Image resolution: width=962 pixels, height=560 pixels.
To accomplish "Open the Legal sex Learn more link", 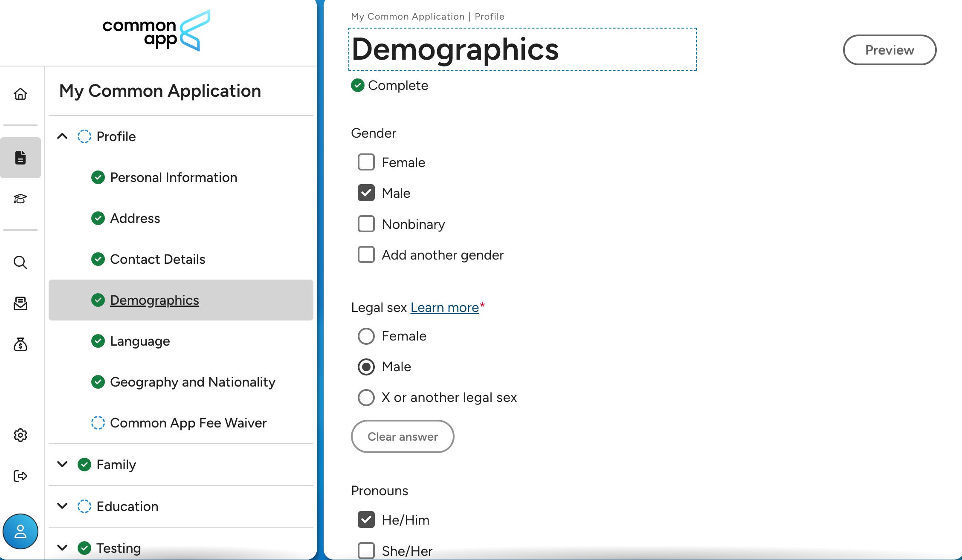I will [x=444, y=308].
